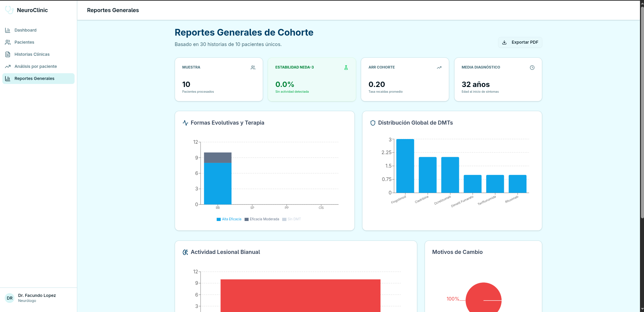Click the flask icon on Estabilidad NEDA-3 card
The height and width of the screenshot is (312, 644).
(346, 68)
